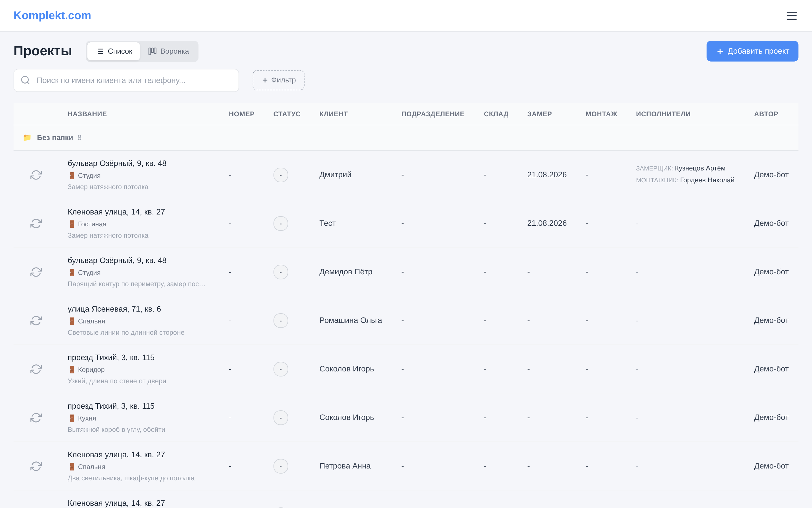Add a filter with the Фильтр button

pos(279,80)
